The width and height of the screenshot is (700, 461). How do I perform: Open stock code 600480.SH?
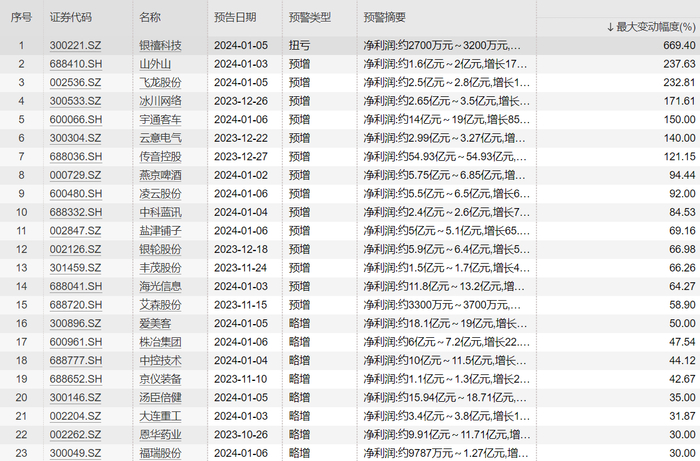[x=76, y=194]
